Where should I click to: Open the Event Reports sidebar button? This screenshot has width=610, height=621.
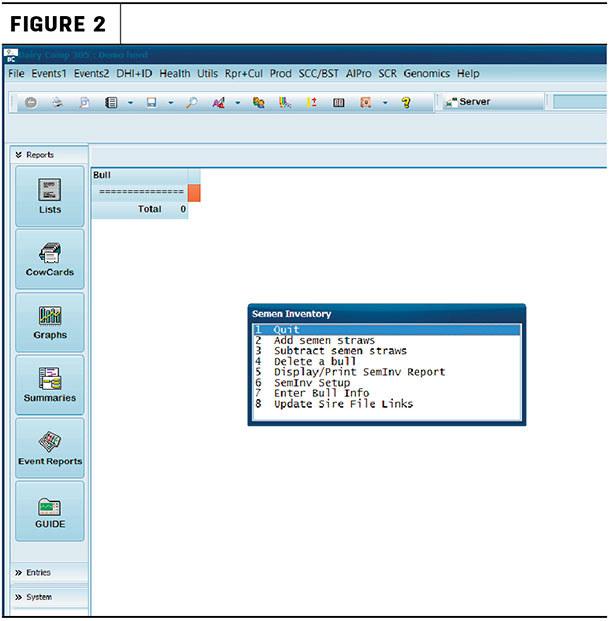tap(50, 448)
